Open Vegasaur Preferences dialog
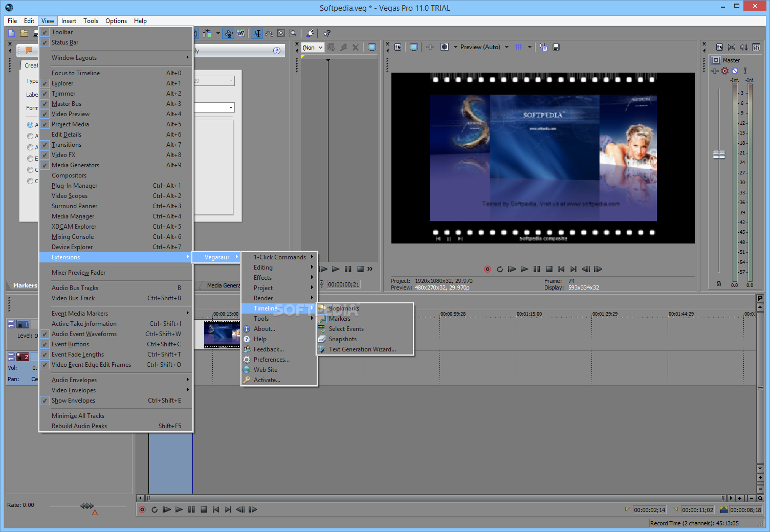770x532 pixels. pos(279,360)
